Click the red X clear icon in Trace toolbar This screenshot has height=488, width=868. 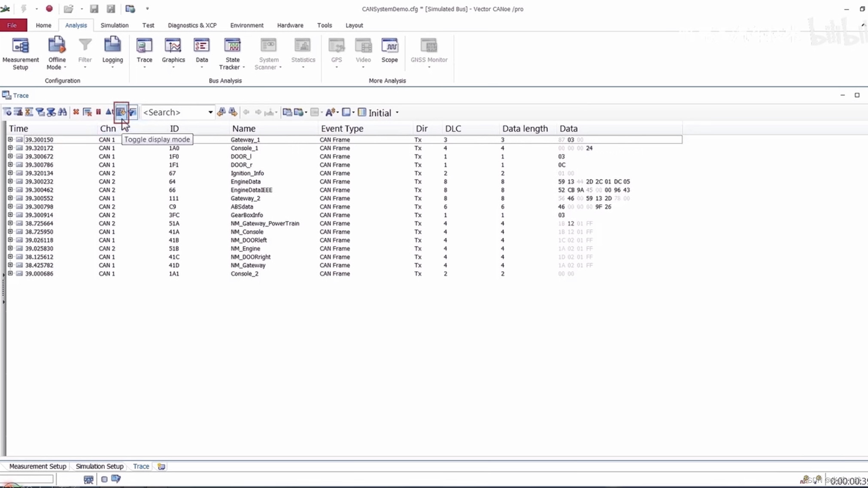click(x=76, y=112)
